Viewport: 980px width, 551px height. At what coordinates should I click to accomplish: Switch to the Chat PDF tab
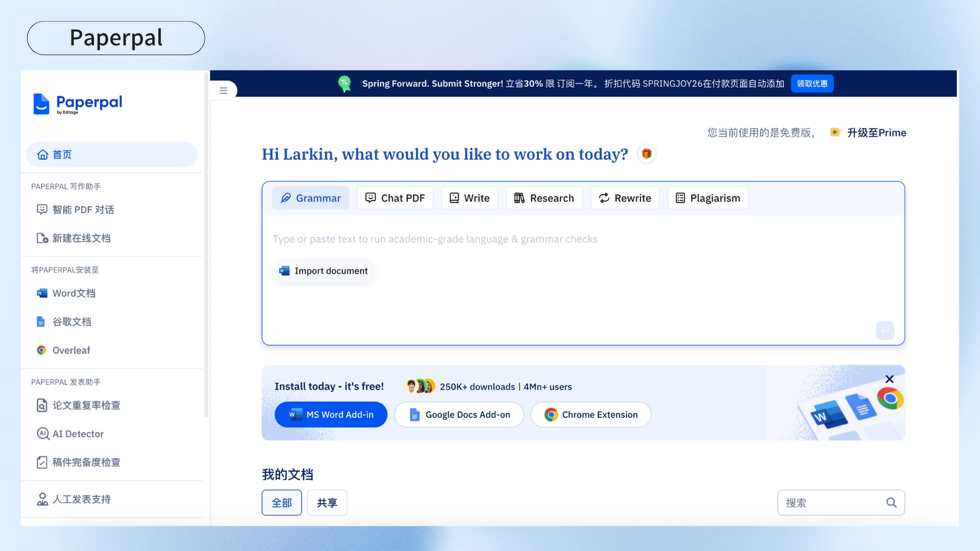point(395,198)
